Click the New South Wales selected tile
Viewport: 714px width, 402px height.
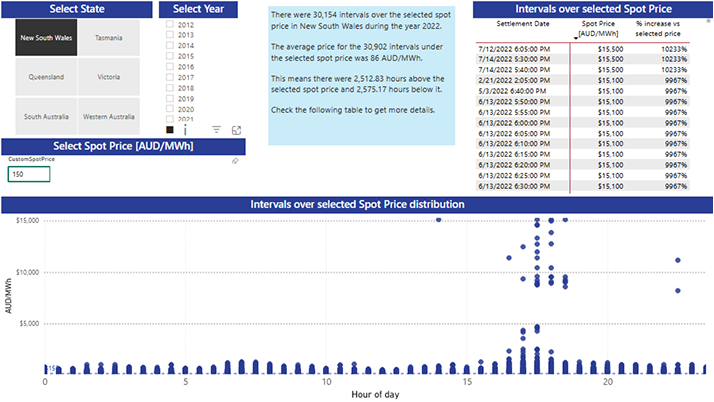pyautogui.click(x=45, y=37)
